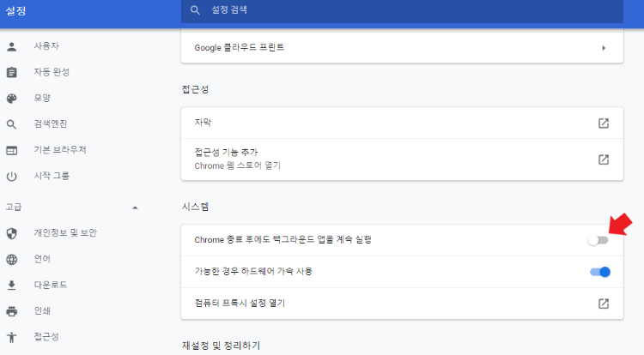Collapse the 고급 section arrow
The height and width of the screenshot is (355, 644).
135,208
